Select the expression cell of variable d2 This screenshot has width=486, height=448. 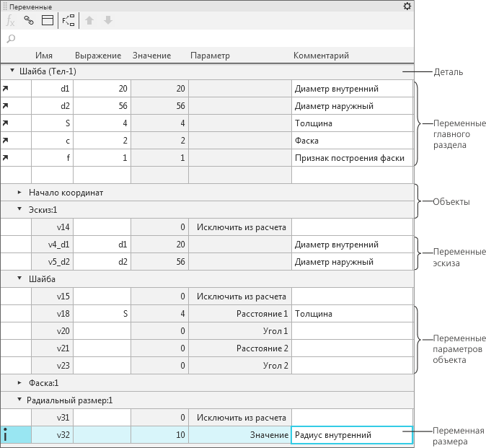[x=102, y=106]
